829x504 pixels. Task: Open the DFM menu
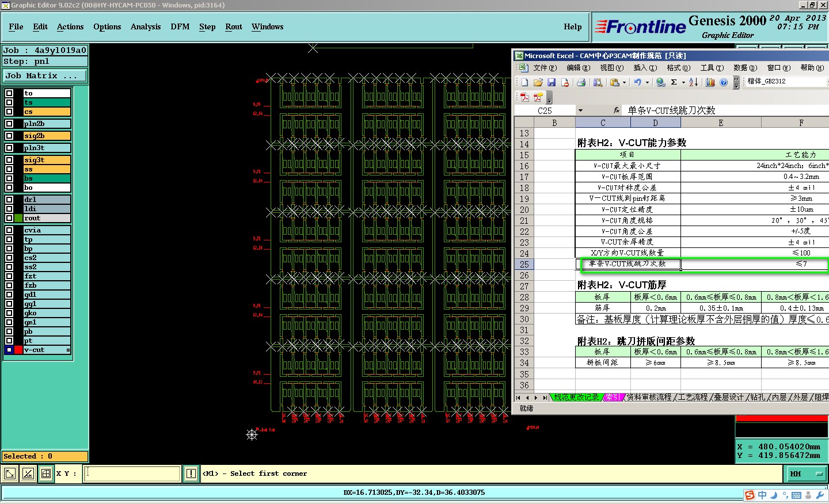180,27
